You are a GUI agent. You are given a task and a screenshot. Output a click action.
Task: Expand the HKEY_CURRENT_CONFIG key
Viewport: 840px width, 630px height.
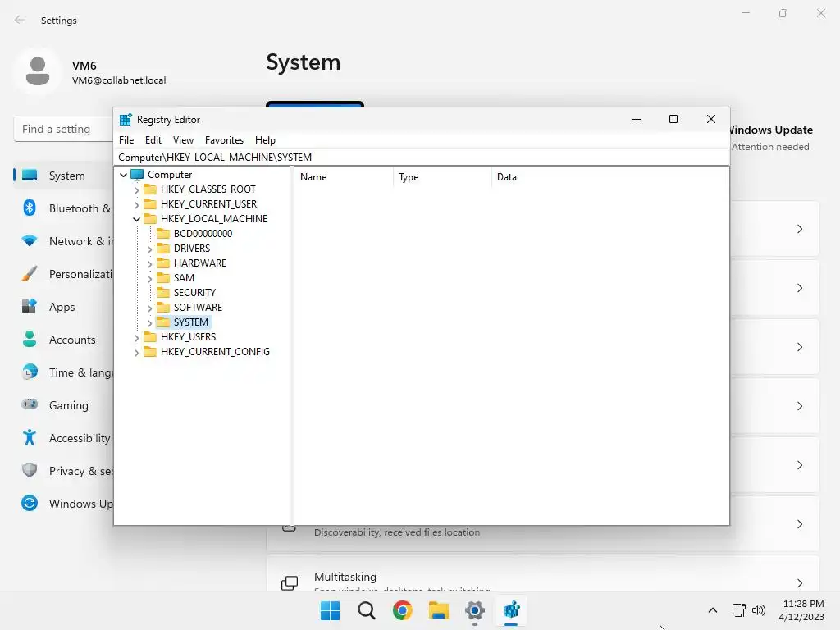136,352
